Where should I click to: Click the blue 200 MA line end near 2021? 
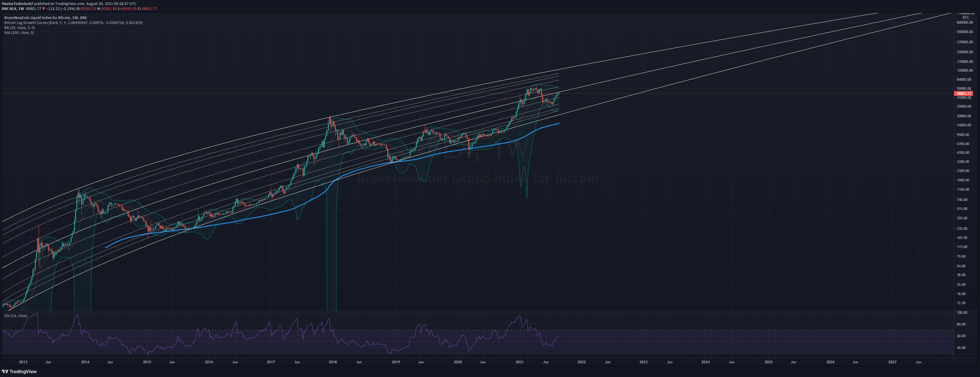click(558, 123)
